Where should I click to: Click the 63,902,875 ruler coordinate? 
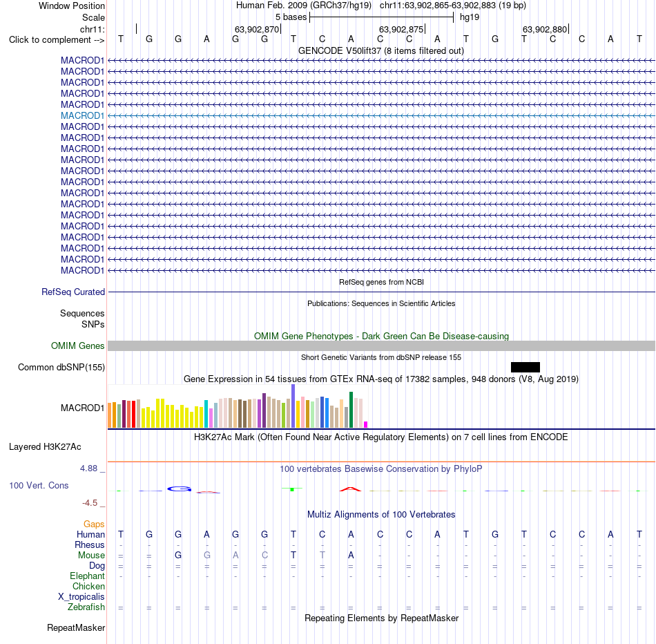[401, 29]
